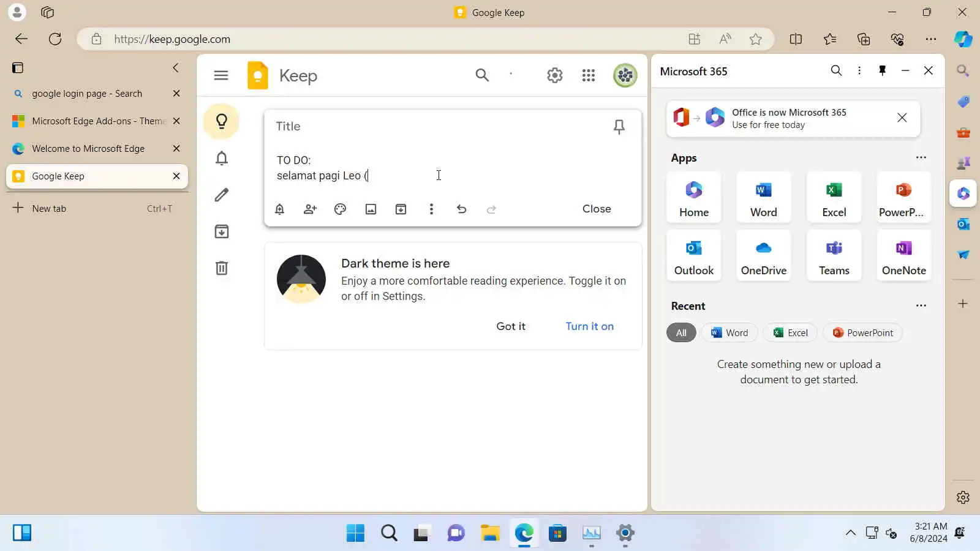Open Reminders bell in Keep sidebar

point(222,159)
